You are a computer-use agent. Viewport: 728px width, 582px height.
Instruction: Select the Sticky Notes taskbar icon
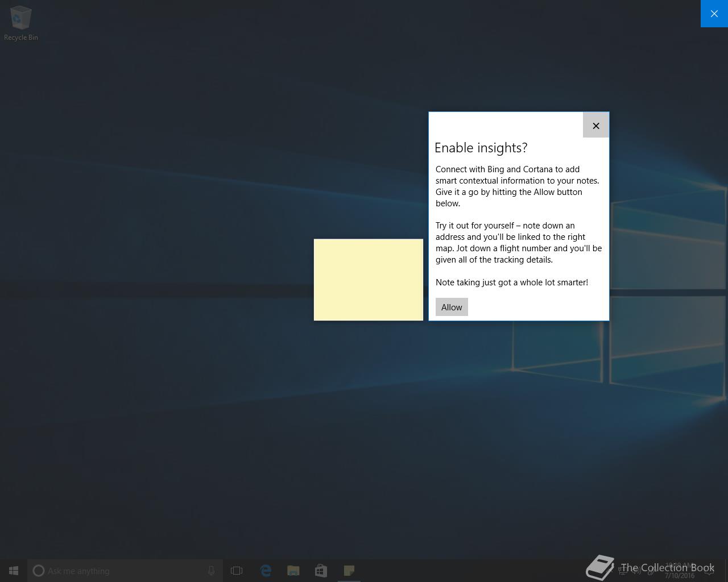[x=349, y=571]
